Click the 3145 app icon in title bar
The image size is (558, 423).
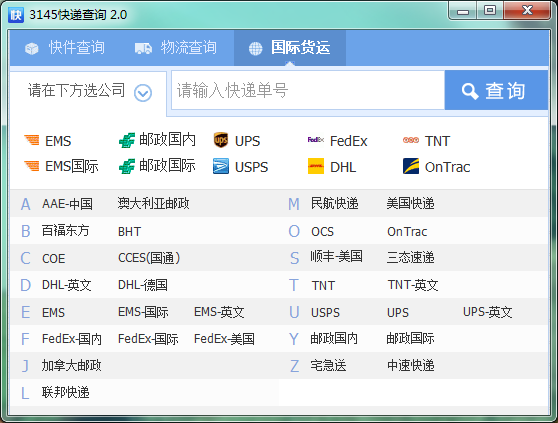point(16,15)
